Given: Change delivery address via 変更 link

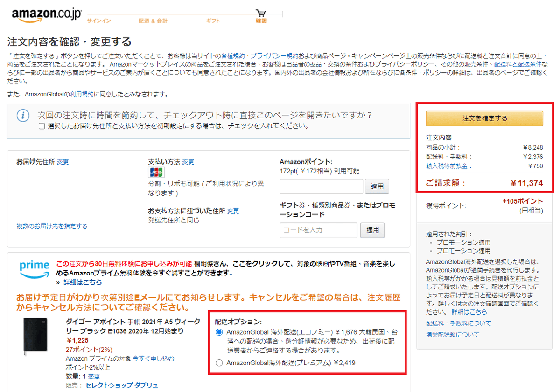Looking at the screenshot, I should point(63,162).
